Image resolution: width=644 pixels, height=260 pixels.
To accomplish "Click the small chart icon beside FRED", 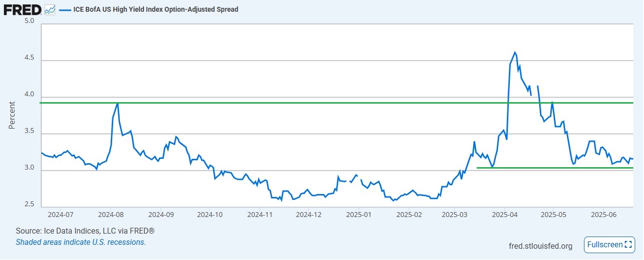I will point(50,9).
